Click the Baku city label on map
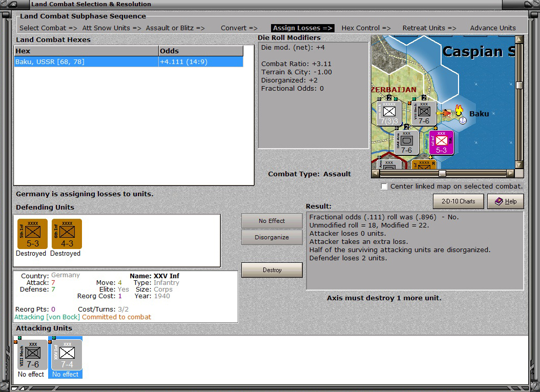 pyautogui.click(x=479, y=114)
